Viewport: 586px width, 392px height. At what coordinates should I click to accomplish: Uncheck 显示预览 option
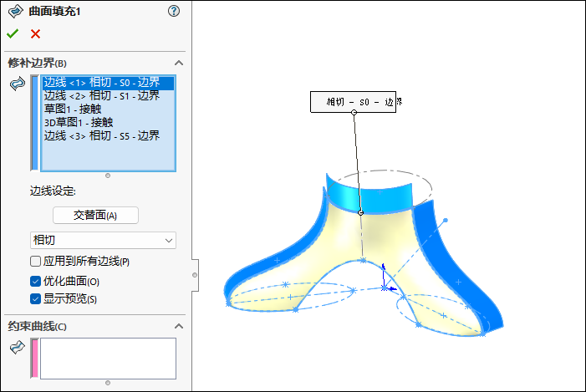[35, 298]
